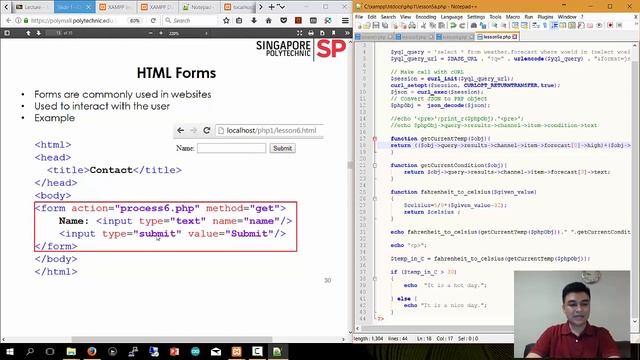Toggle PDF viewer sidebar

[x=7, y=33]
